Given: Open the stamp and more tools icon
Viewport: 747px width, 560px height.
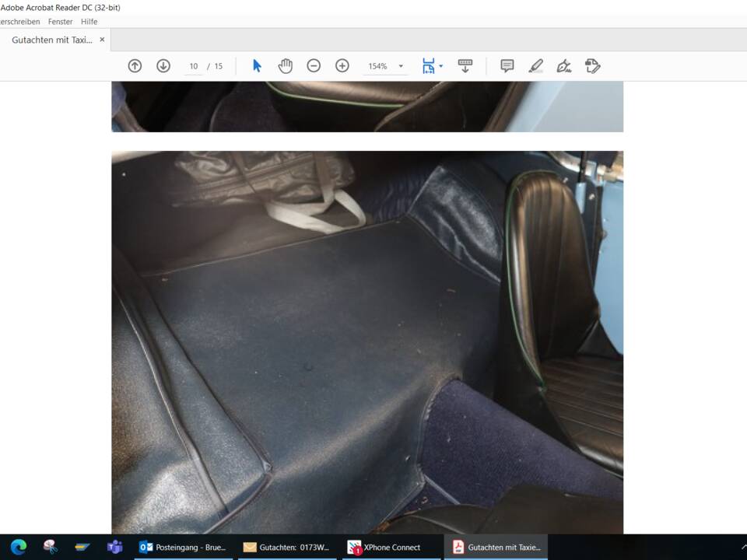Looking at the screenshot, I should coord(593,66).
